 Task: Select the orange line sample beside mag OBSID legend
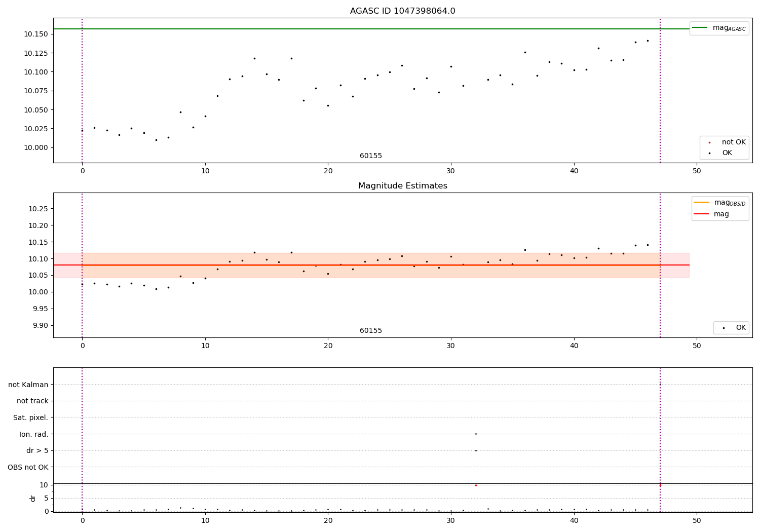[x=701, y=203]
